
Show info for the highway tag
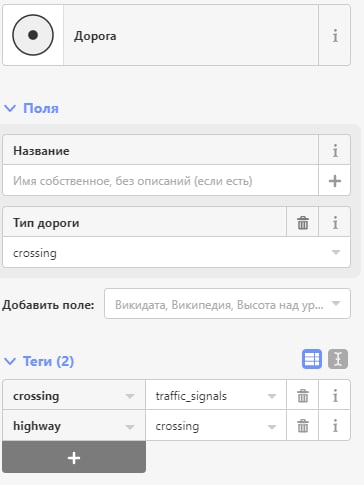pos(335,426)
